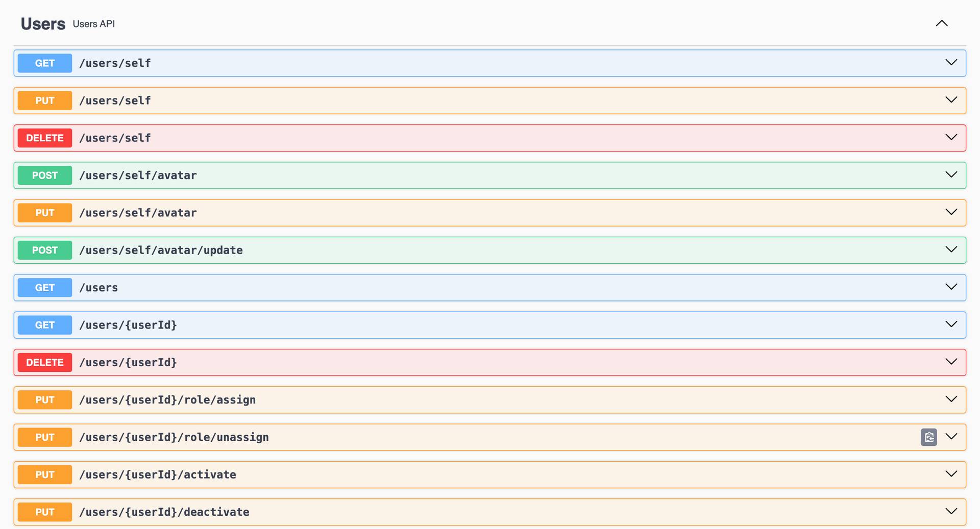Expand PUT /users/{userId}/deactivate chevron
This screenshot has height=529, width=980.
click(951, 511)
